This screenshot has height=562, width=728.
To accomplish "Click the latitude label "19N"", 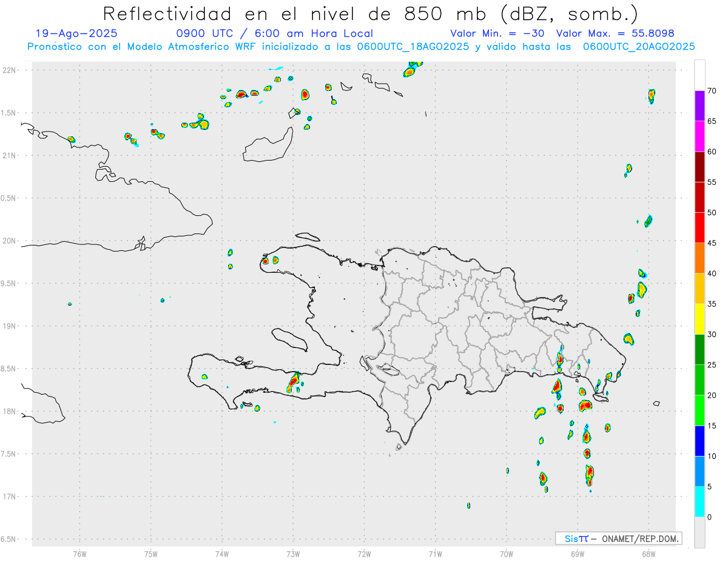I will 10,326.
